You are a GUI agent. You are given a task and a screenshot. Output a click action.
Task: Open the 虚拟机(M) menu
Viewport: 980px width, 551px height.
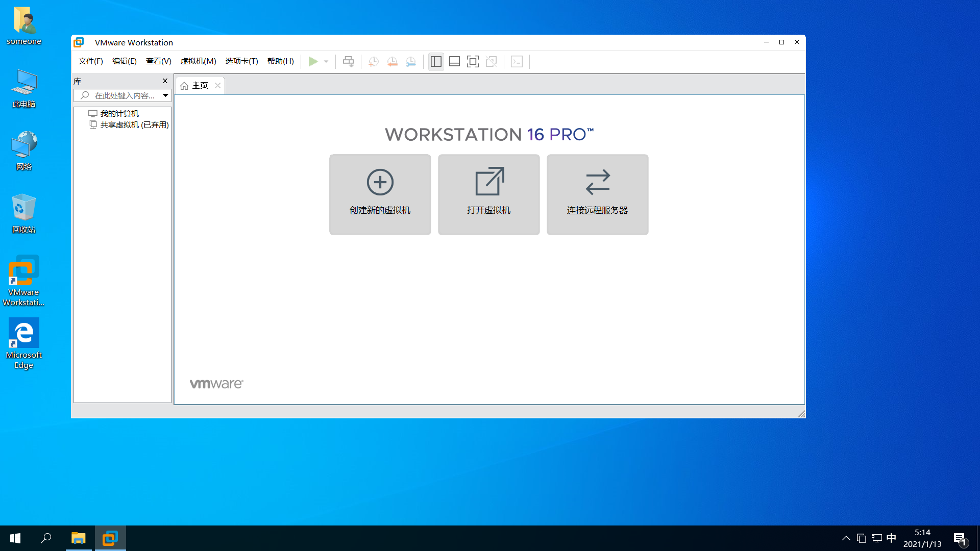tap(198, 61)
